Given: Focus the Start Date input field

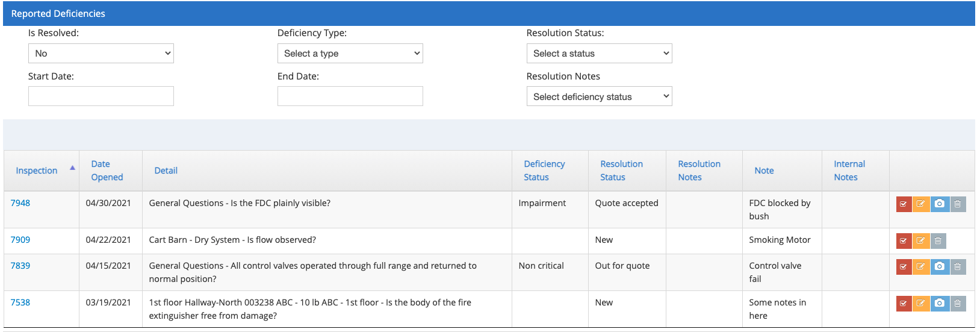Looking at the screenshot, I should coord(101,96).
